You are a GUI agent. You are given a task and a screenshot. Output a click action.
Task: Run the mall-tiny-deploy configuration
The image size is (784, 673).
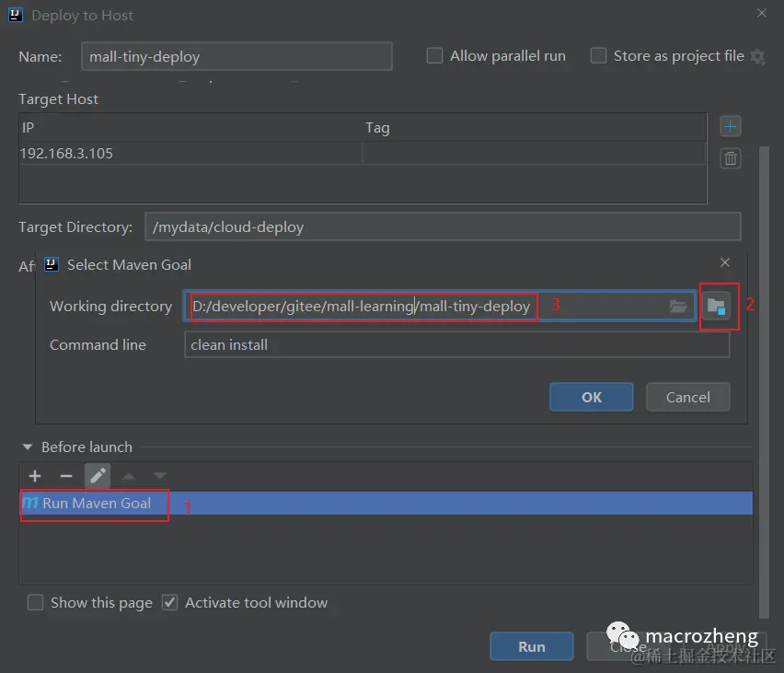532,646
